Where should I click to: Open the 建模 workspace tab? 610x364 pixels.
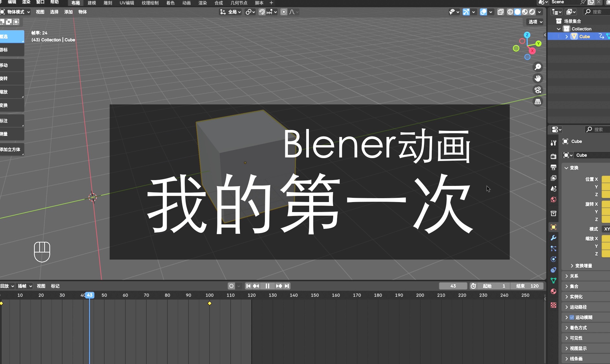click(91, 3)
